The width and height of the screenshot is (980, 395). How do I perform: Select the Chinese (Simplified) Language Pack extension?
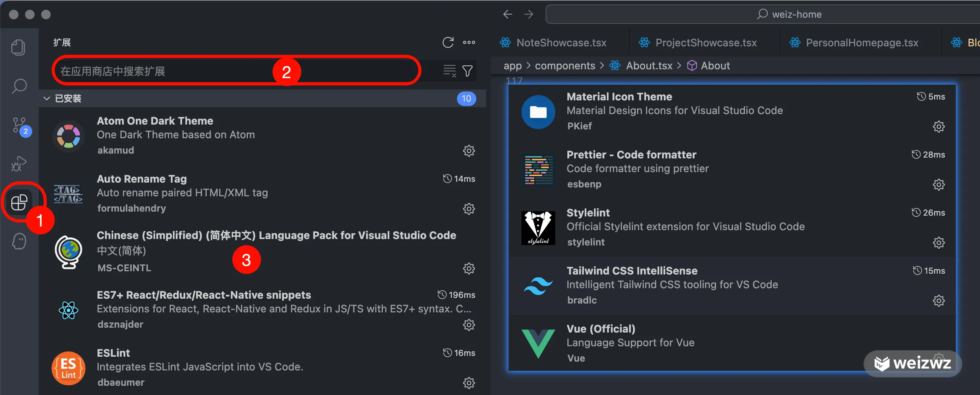pos(276,235)
